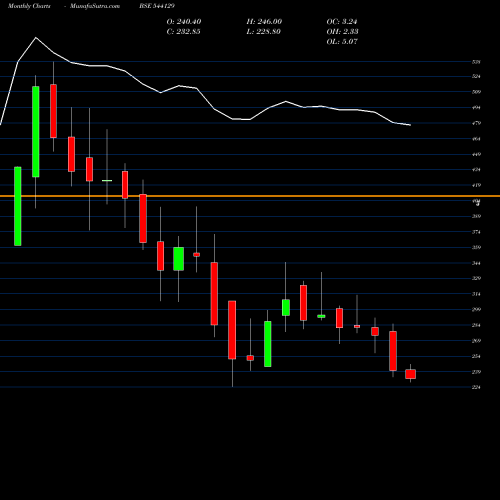Select the high value 'H: 246.00'
The width and height of the screenshot is (500, 500).
coord(264,22)
